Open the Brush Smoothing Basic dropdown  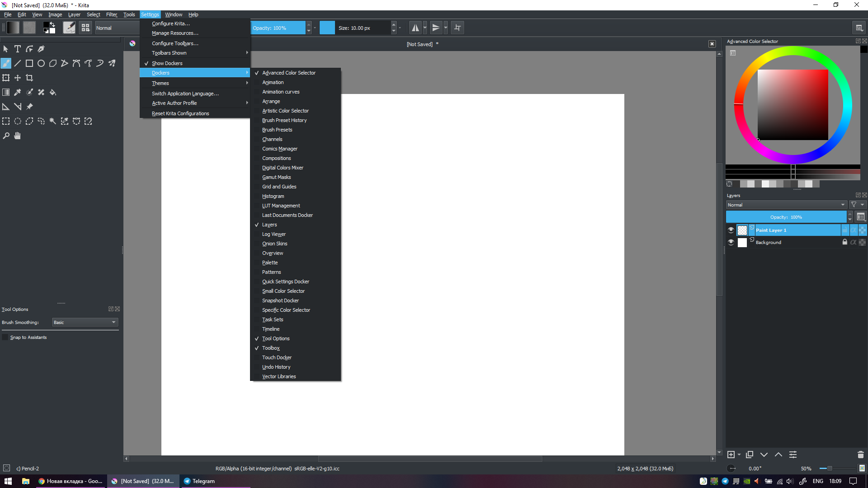click(x=85, y=322)
